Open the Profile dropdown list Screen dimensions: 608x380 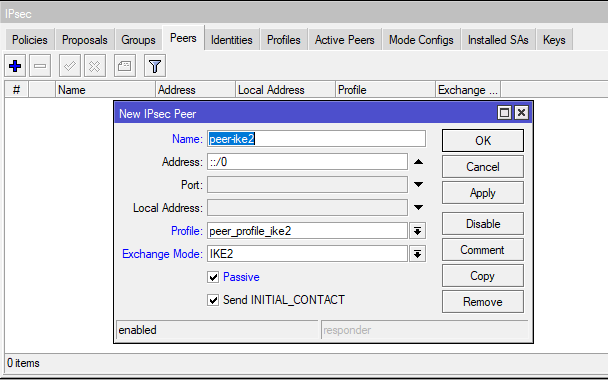(417, 231)
